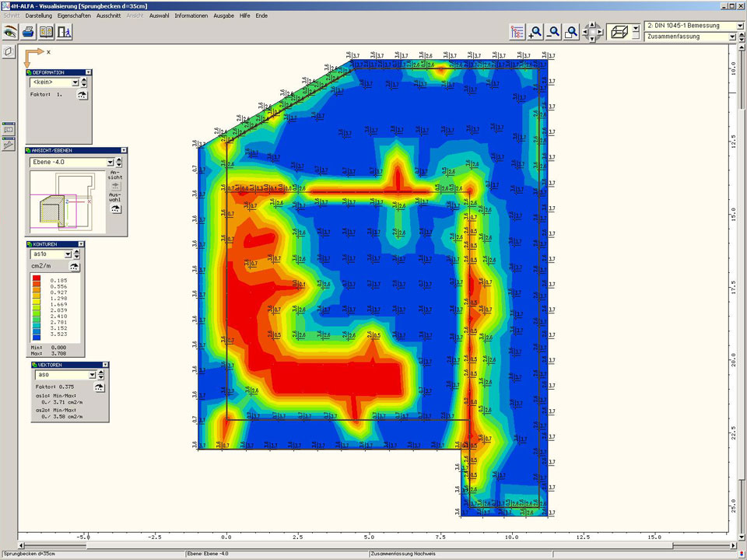Screen dimensions: 747x560
Task: Collapse the KONTUREN panel
Action: coord(80,244)
